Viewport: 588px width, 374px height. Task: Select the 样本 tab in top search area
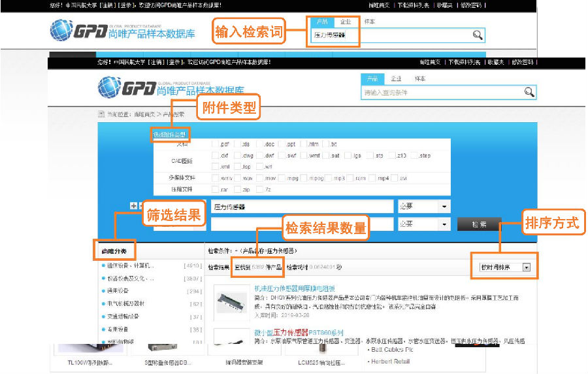(369, 22)
